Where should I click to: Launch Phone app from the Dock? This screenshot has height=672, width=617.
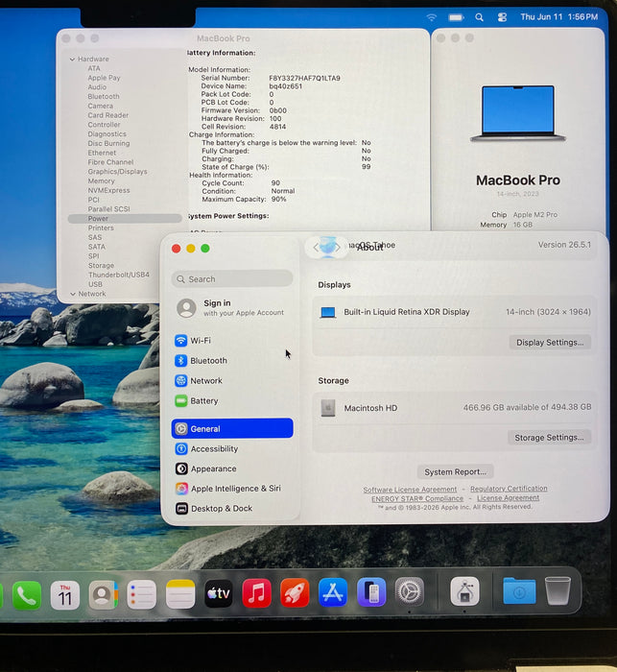pos(27,595)
